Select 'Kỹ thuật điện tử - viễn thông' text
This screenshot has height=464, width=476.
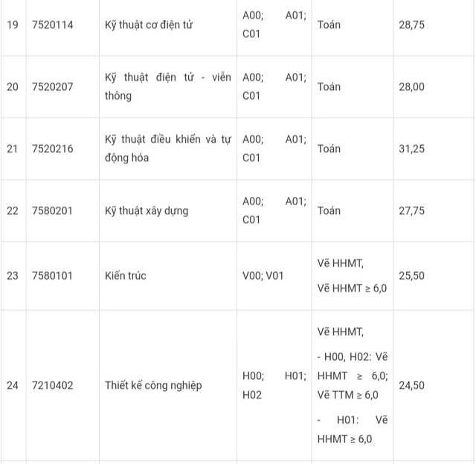click(168, 87)
